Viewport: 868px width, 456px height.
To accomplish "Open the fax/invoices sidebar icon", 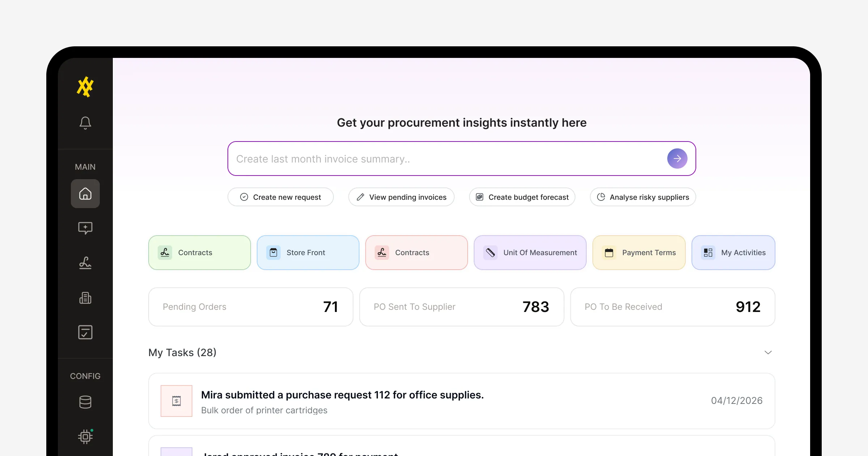I will point(85,297).
